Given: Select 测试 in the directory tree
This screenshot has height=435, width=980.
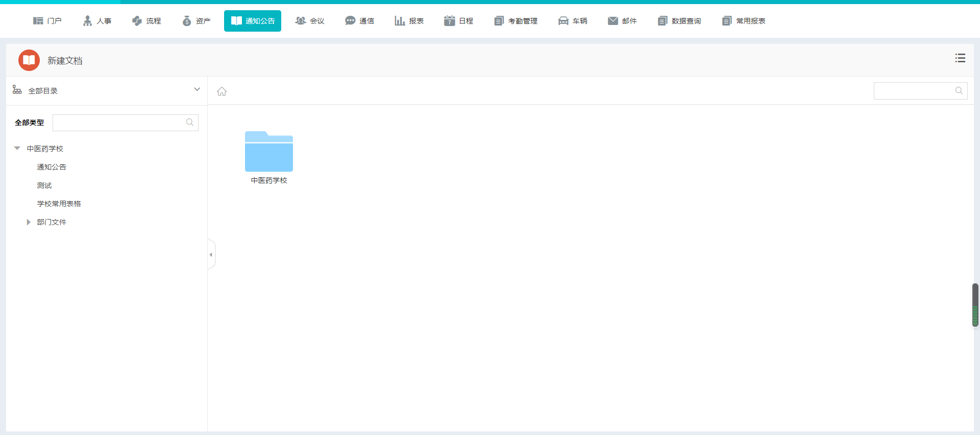Looking at the screenshot, I should [x=44, y=185].
